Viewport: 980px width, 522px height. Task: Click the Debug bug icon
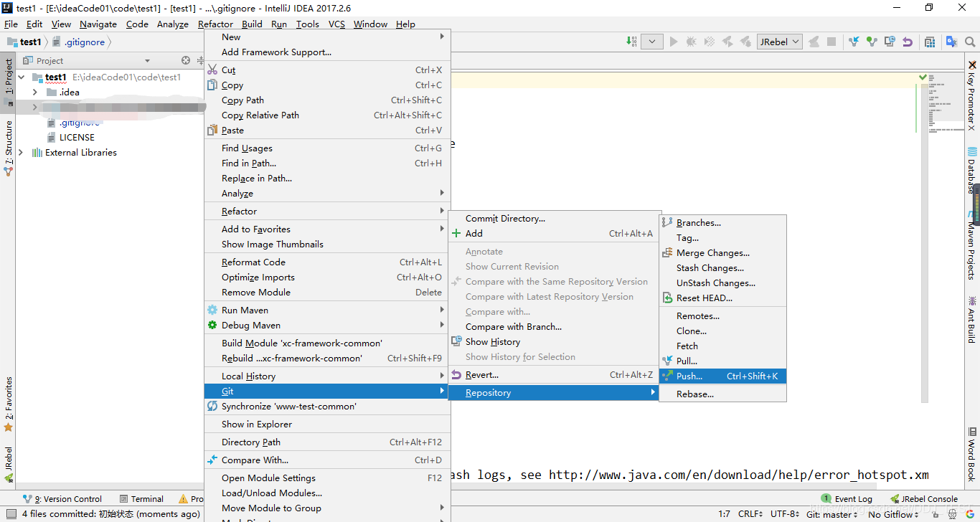click(x=692, y=42)
